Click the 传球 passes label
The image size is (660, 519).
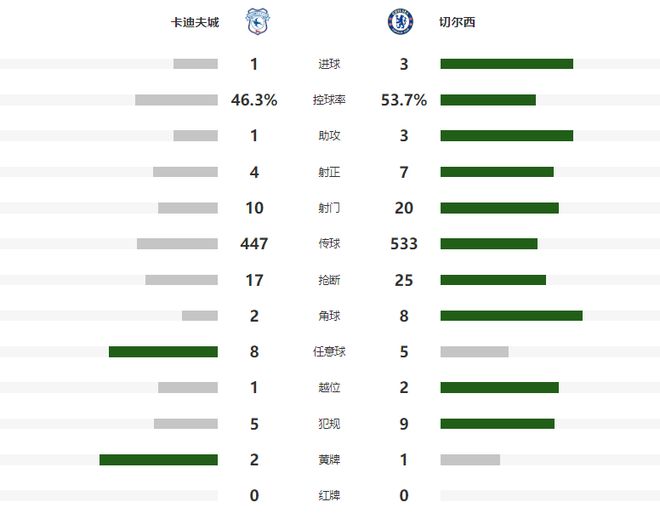pos(328,244)
